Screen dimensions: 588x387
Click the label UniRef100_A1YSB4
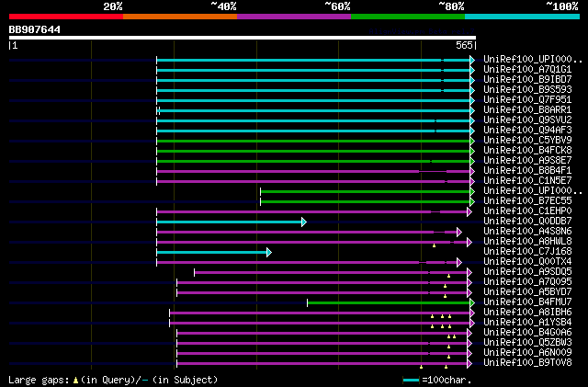(x=527, y=323)
